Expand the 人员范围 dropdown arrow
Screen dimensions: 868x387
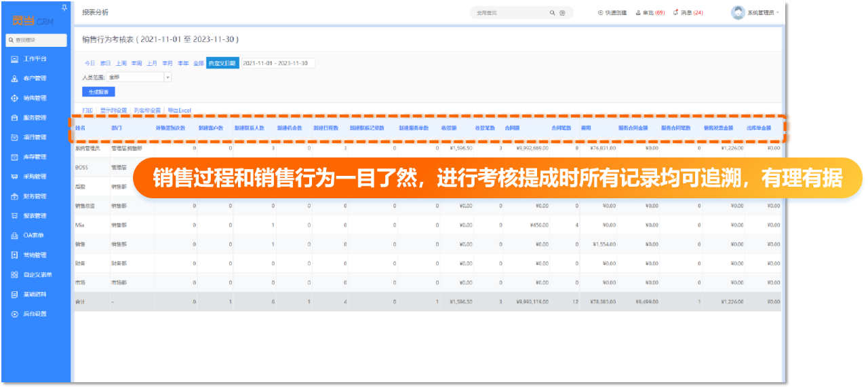[x=167, y=77]
